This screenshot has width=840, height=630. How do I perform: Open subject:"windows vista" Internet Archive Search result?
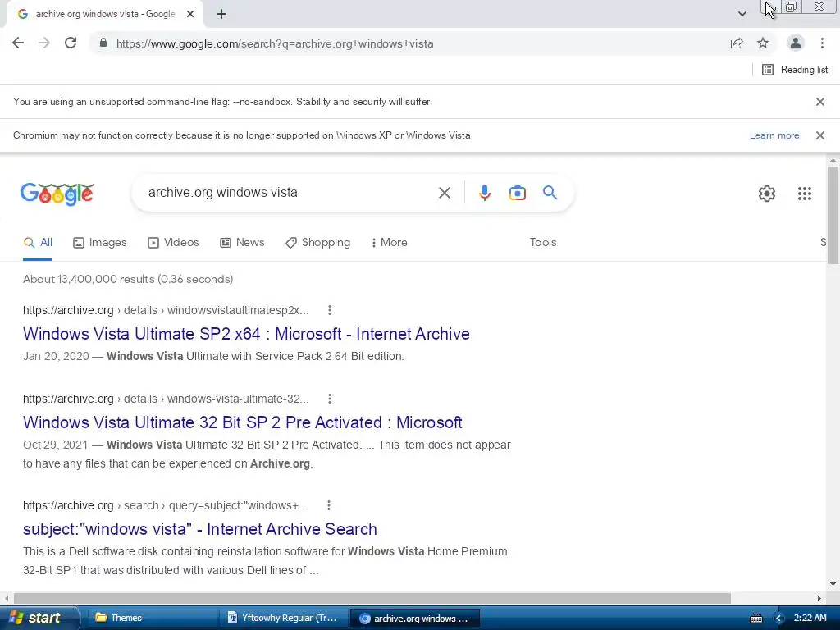200,529
